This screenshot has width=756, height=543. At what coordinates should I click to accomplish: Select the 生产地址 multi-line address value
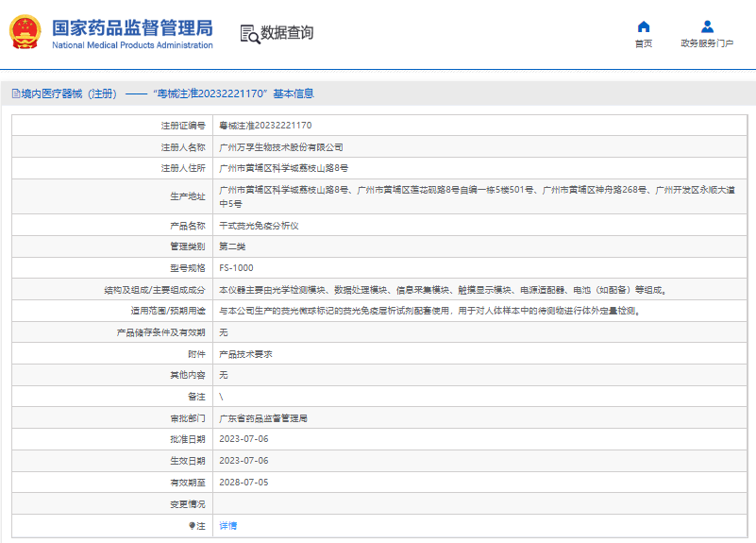pos(478,196)
